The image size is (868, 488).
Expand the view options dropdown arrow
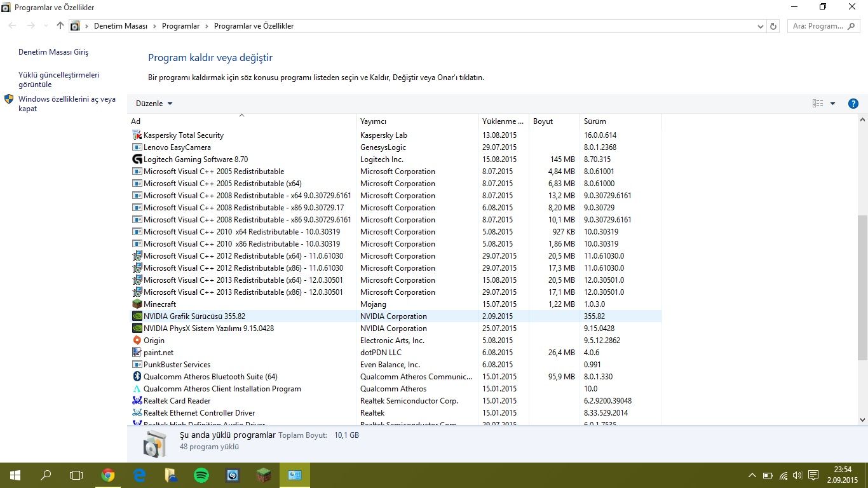pos(832,104)
